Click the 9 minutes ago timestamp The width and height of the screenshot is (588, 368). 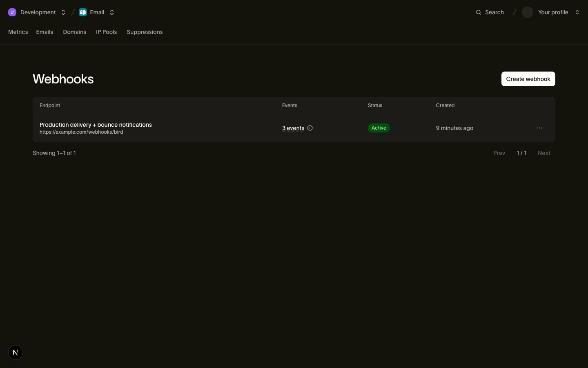coord(454,128)
